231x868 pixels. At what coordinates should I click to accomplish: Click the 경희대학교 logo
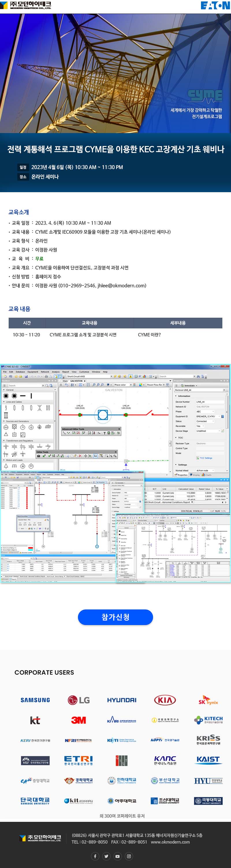tap(79, 781)
